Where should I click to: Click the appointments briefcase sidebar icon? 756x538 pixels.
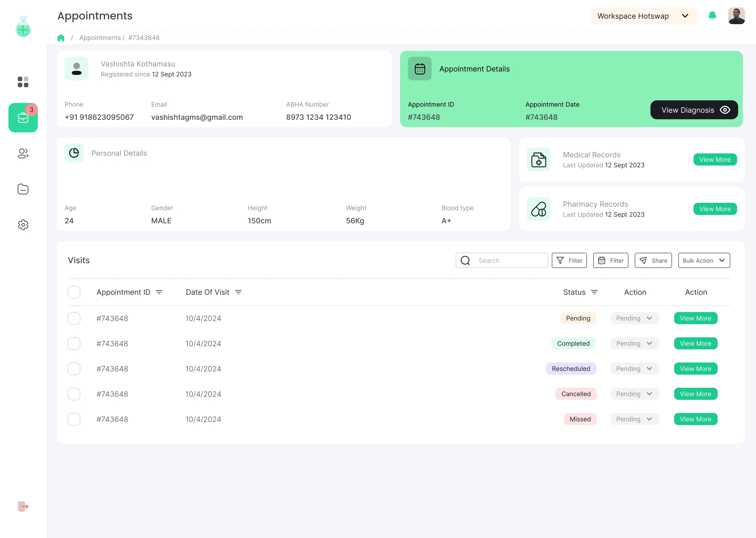pyautogui.click(x=23, y=118)
